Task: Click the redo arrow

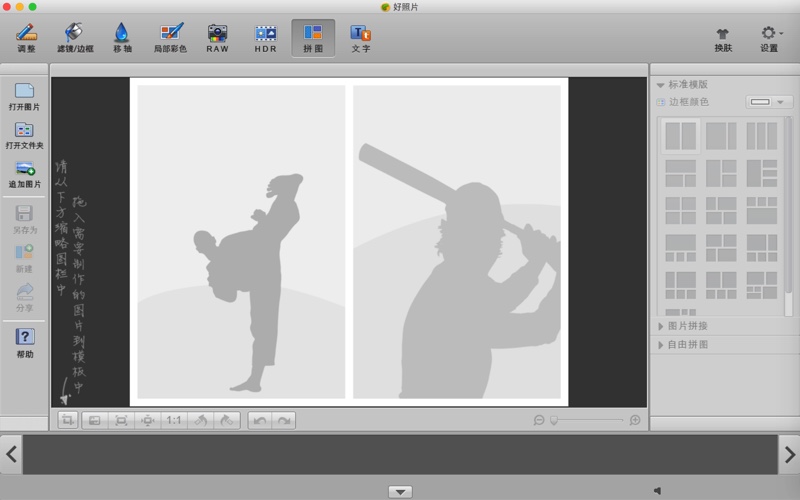Action: (284, 420)
